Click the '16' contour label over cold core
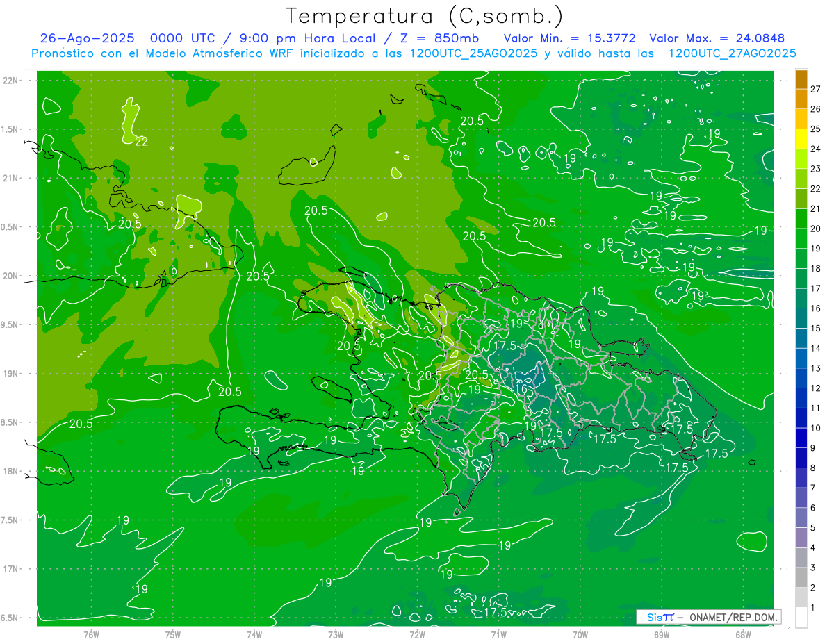This screenshot has width=834, height=644. 521,390
